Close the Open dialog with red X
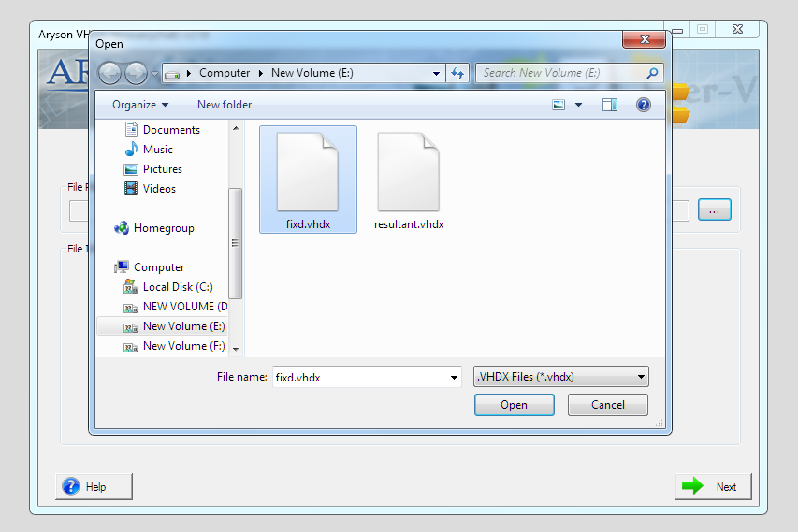 coord(645,39)
